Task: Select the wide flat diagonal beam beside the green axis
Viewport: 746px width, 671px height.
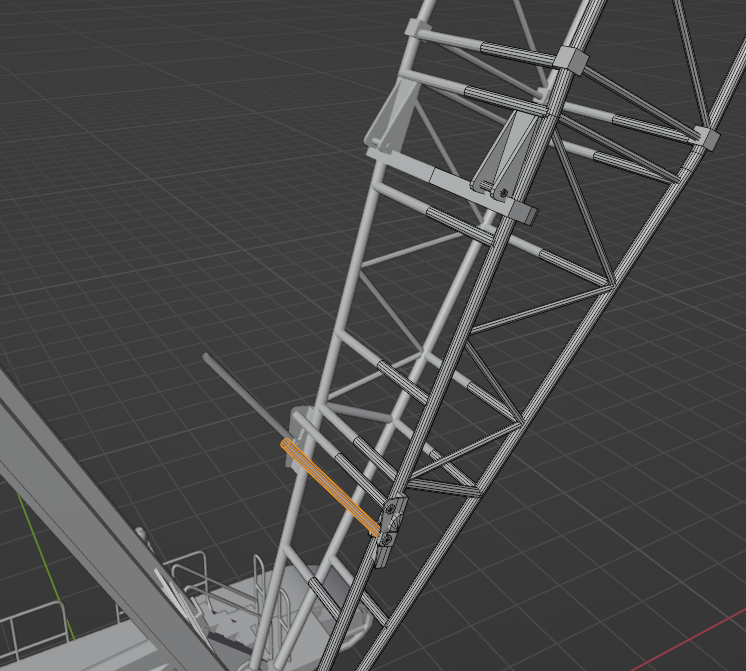Action: [x=102, y=526]
